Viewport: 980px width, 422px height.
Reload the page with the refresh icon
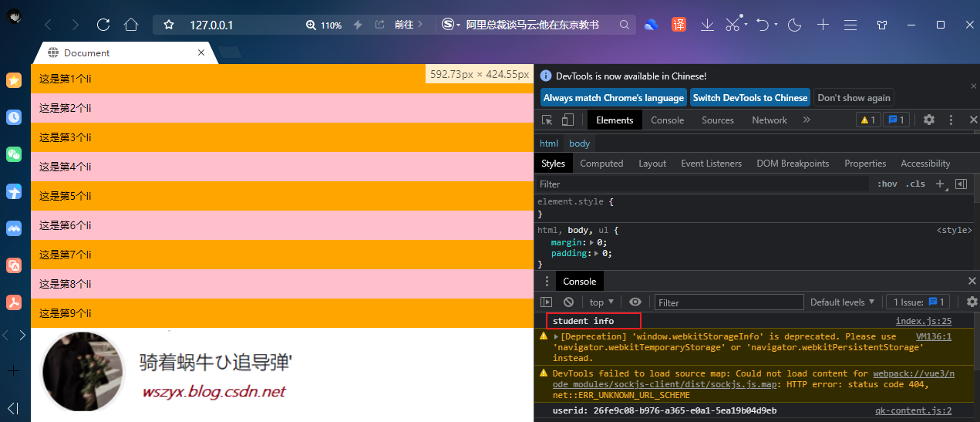tap(103, 25)
